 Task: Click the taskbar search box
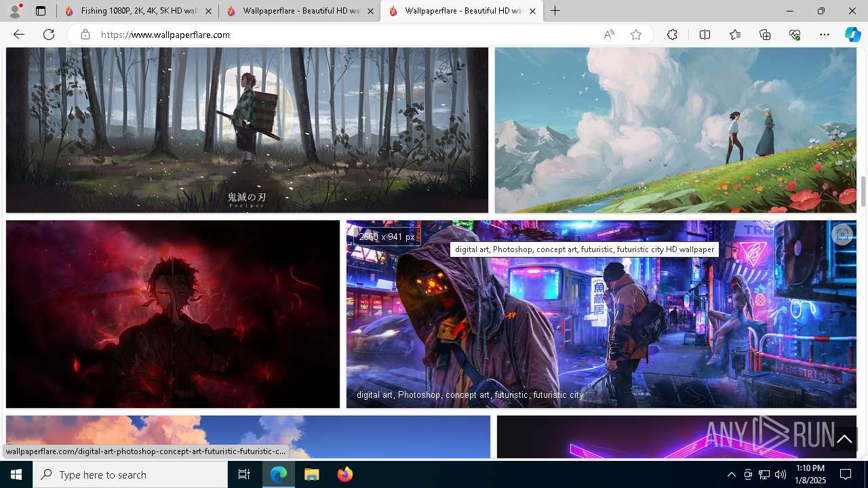130,474
